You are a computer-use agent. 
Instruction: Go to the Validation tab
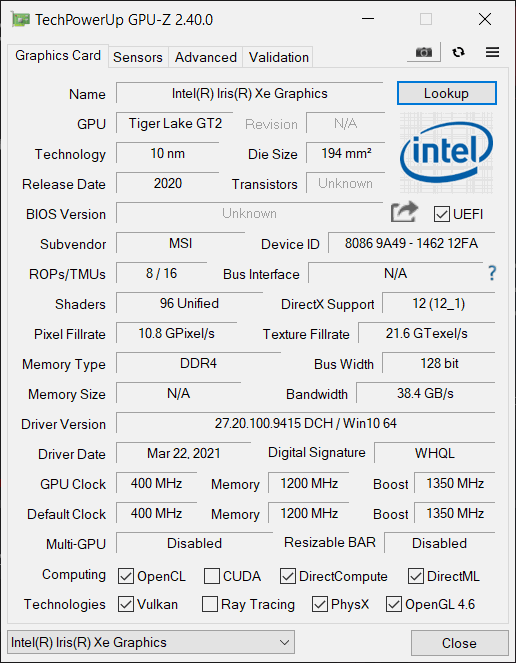pos(278,57)
